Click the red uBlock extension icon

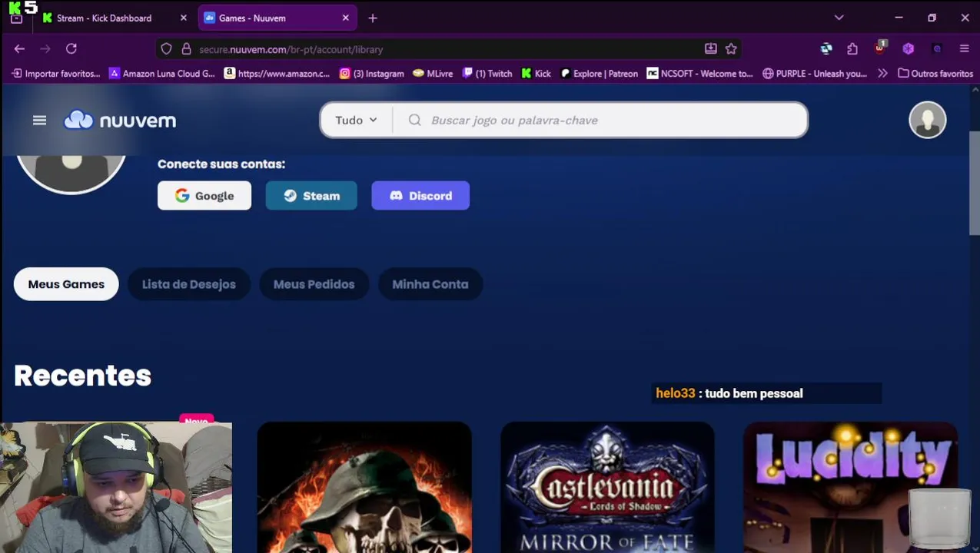(x=880, y=48)
